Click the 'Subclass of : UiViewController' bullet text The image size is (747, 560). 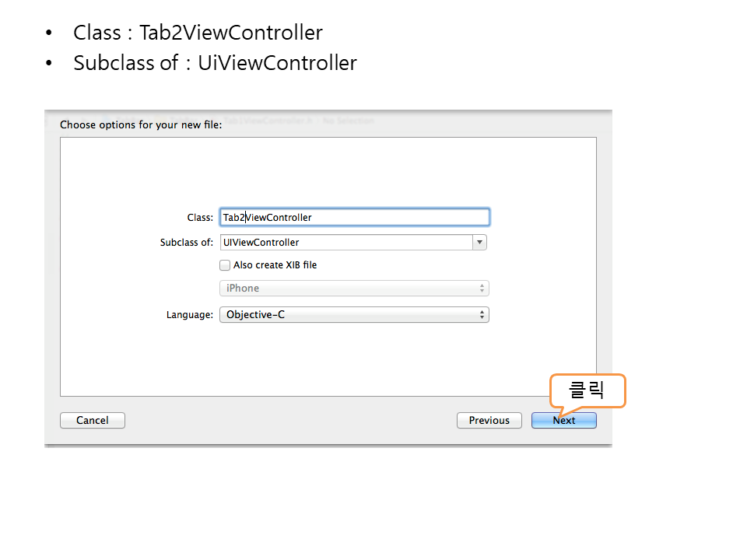click(x=215, y=63)
